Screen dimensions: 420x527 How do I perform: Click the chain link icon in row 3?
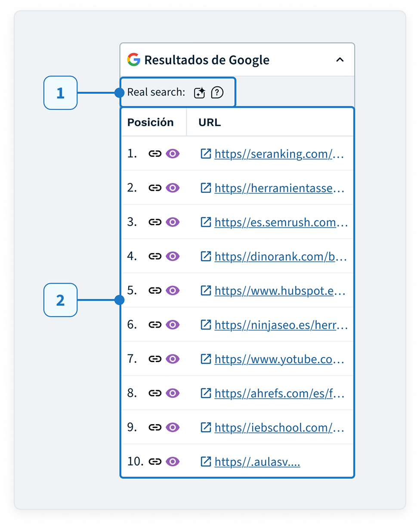pyautogui.click(x=154, y=222)
